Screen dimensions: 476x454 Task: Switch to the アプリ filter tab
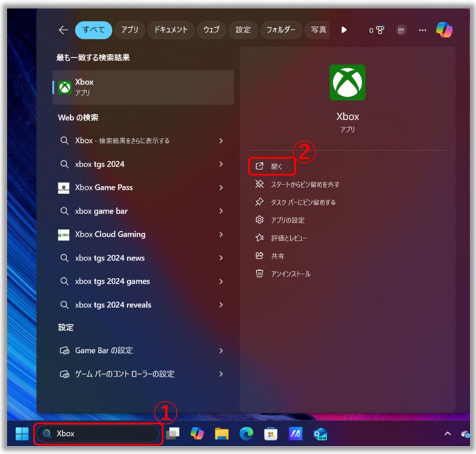130,30
